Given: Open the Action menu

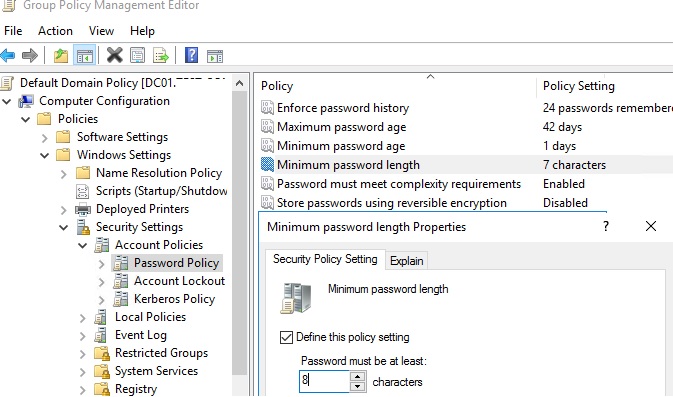Looking at the screenshot, I should click(55, 31).
